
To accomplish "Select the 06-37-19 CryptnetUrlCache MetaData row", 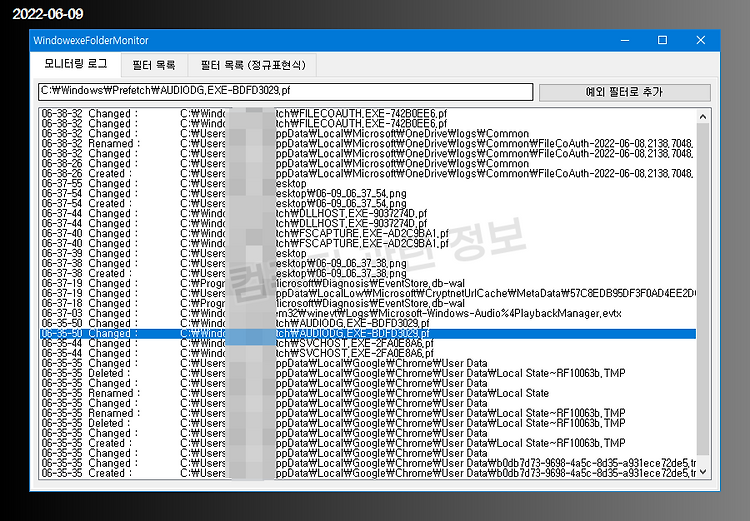I will pos(367,294).
